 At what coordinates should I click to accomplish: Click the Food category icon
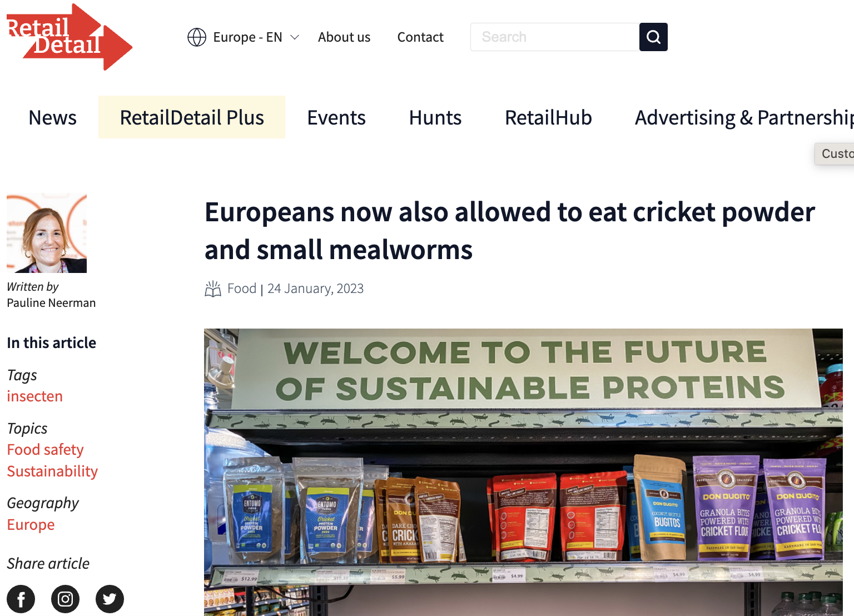[213, 289]
